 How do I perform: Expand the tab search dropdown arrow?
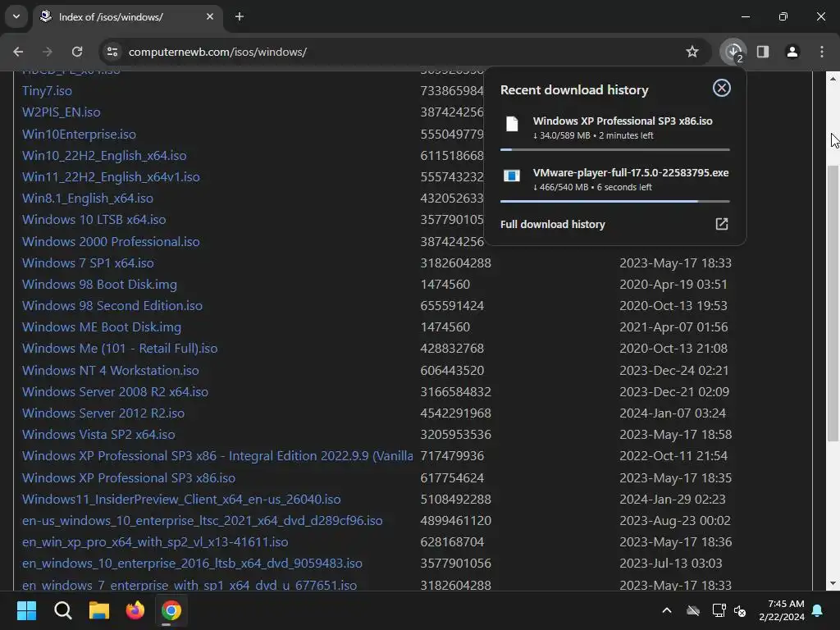click(16, 16)
